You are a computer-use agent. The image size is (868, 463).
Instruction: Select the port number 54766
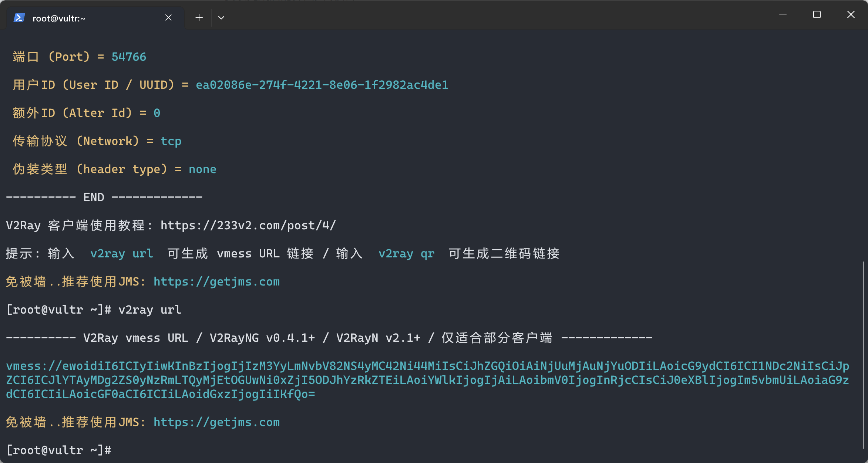129,56
